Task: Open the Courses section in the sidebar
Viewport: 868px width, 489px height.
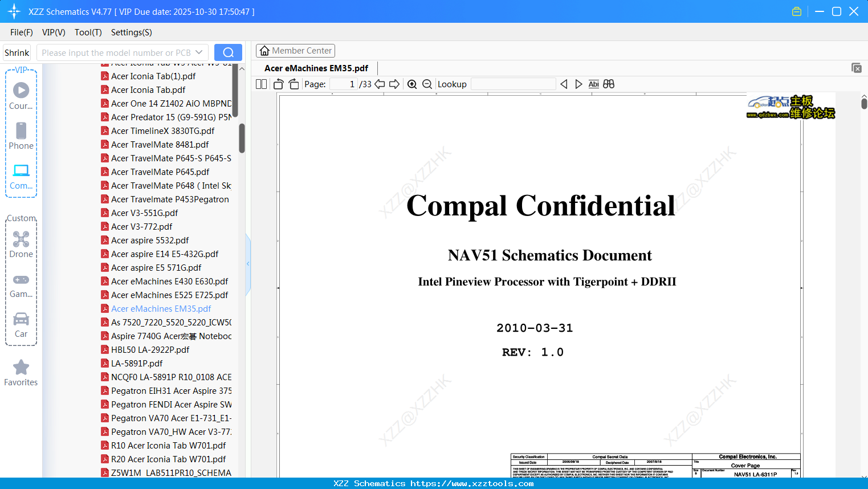Action: pyautogui.click(x=21, y=96)
